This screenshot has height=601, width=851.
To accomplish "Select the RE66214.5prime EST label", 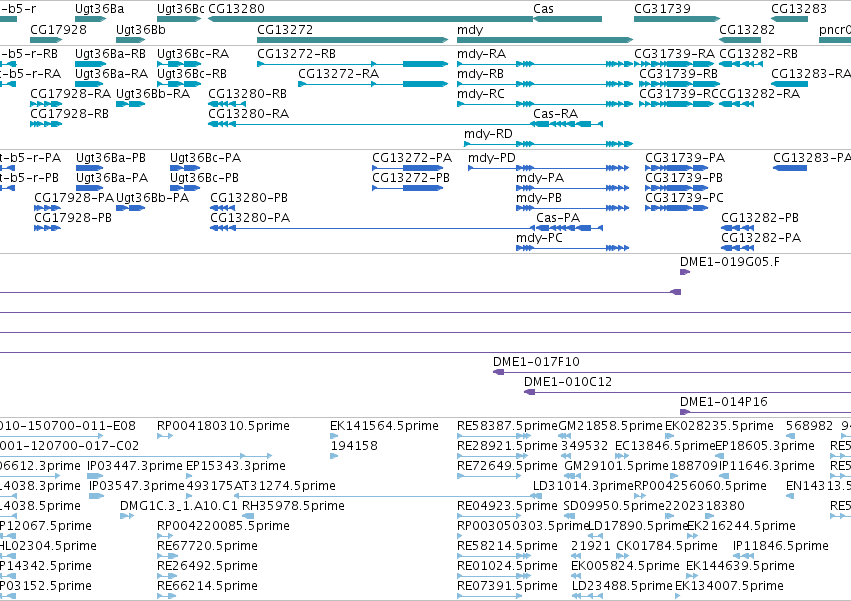I will click(x=207, y=586).
